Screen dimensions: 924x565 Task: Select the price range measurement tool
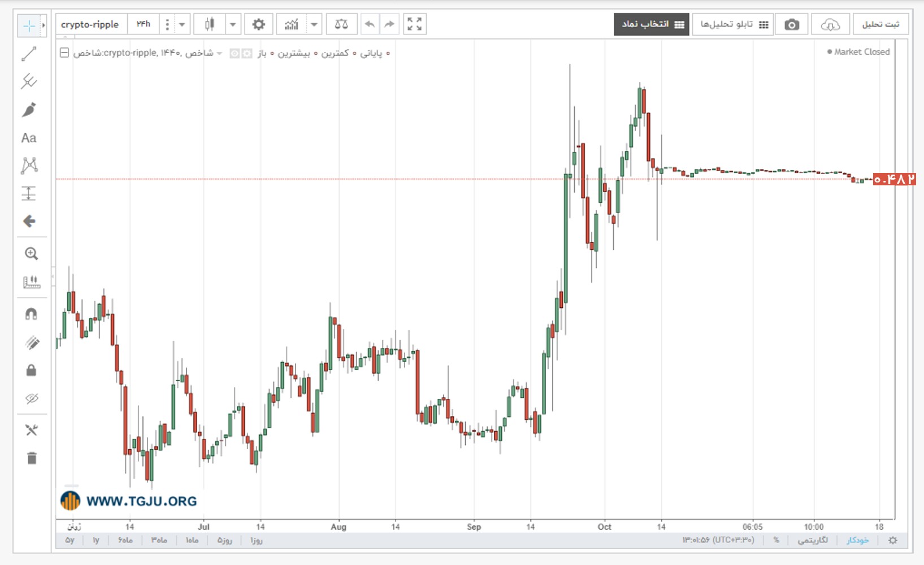pos(29,194)
